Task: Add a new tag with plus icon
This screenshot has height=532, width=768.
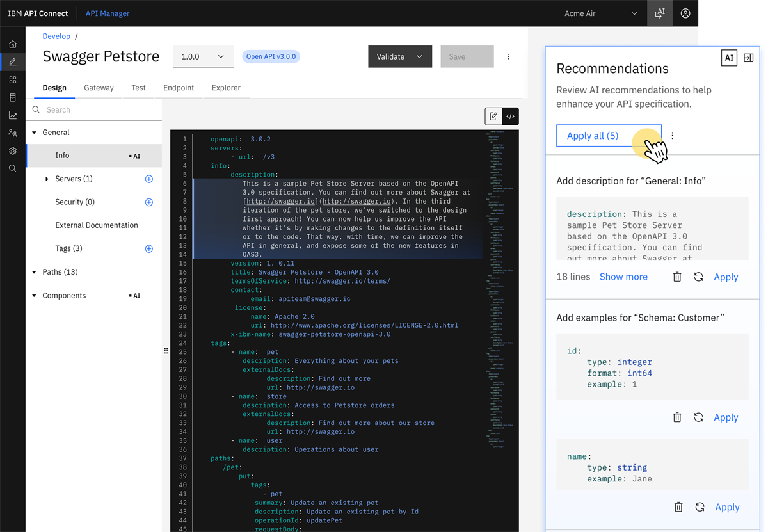Action: click(149, 249)
